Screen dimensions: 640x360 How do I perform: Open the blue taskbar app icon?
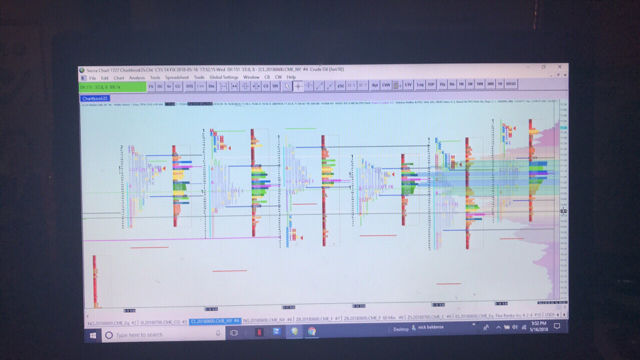pos(277,332)
